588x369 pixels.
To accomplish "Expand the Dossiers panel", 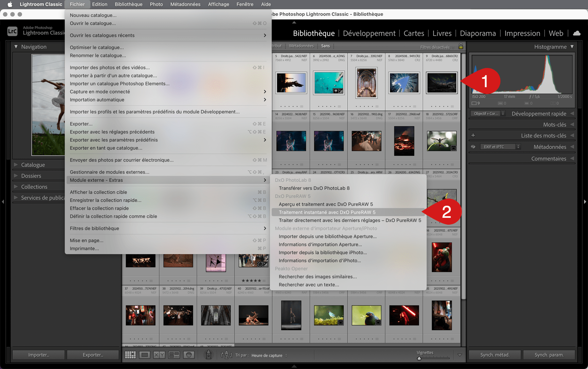I will coord(15,176).
